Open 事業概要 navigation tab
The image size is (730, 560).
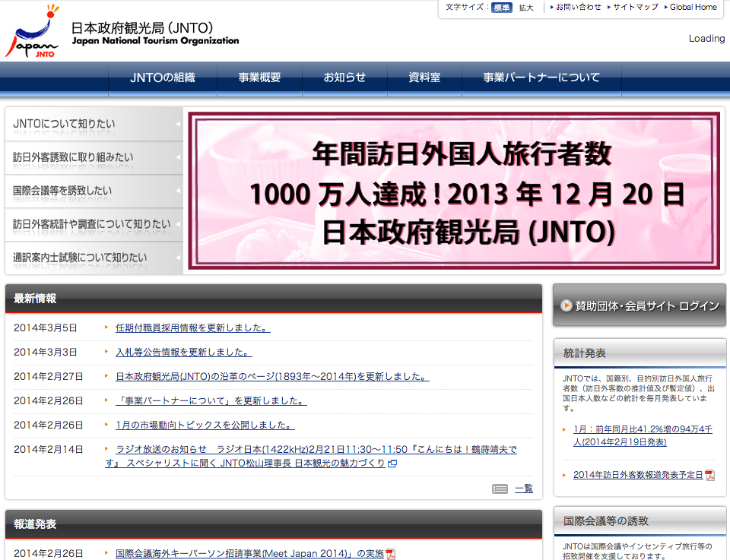[x=259, y=78]
